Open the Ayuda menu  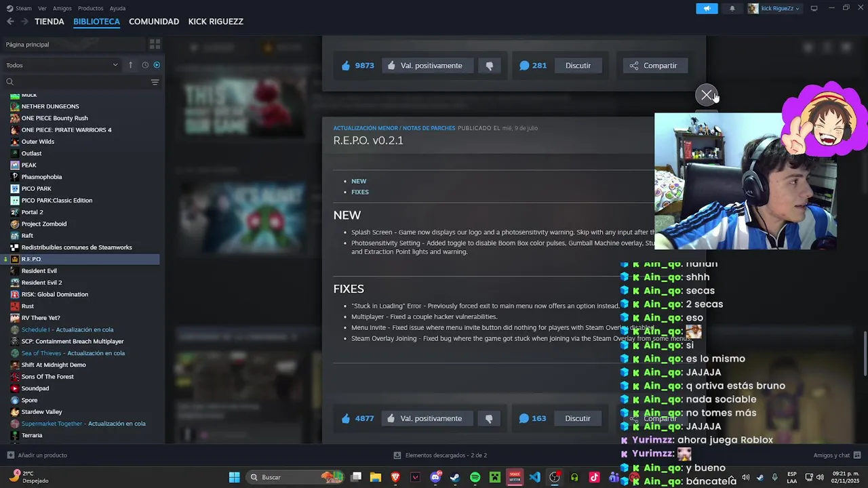[117, 8]
